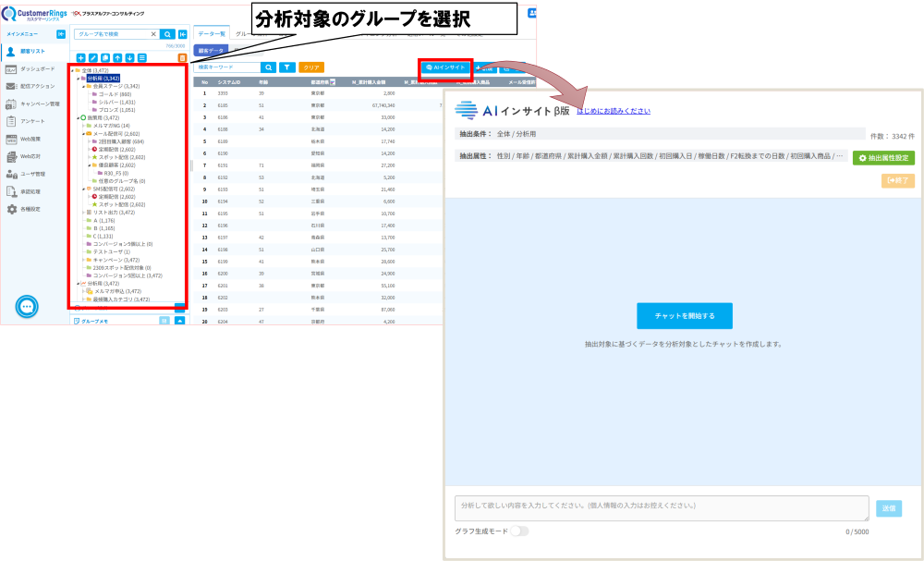
Task: Open the 都道府県 column filter icon
Action: click(x=333, y=82)
